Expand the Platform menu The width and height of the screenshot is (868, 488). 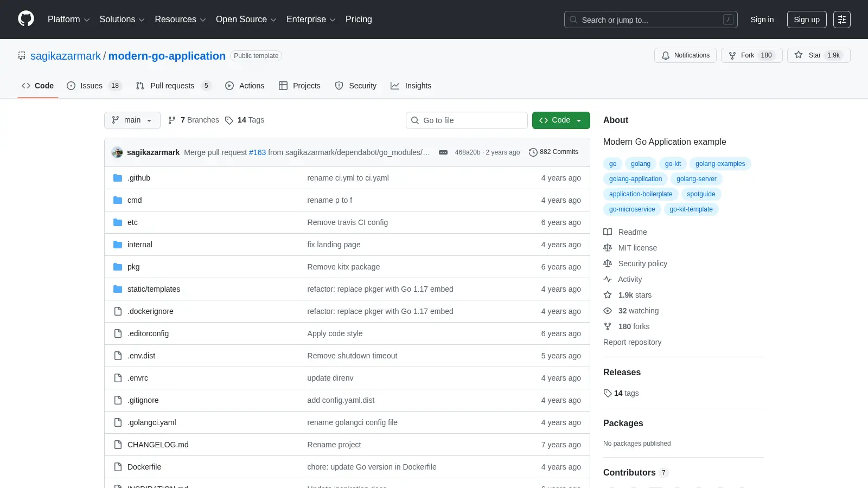coord(68,20)
